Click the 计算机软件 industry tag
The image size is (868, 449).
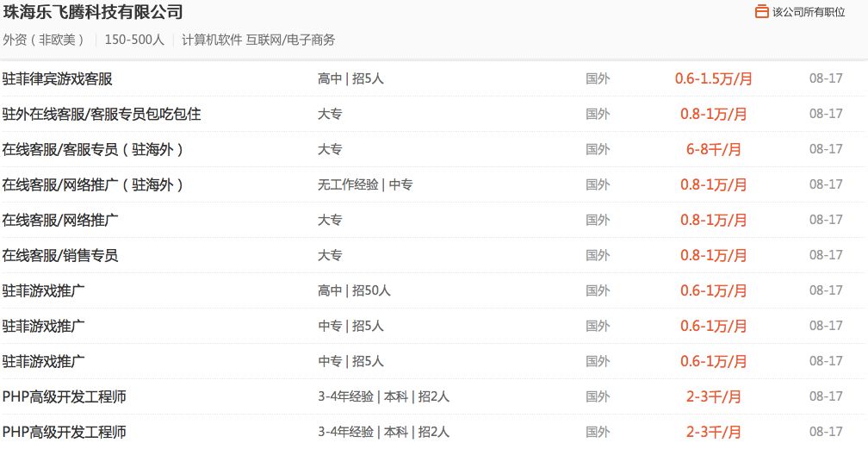pos(212,40)
